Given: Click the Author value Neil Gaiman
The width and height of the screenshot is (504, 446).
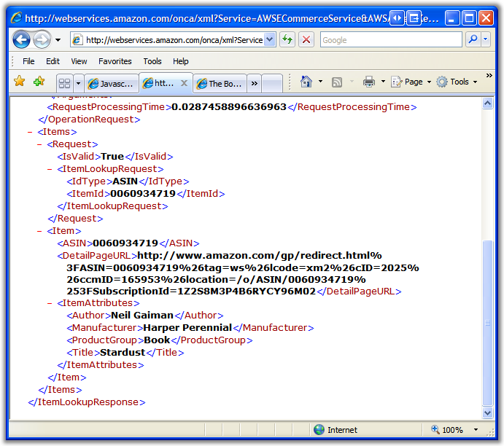Looking at the screenshot, I should tap(142, 316).
